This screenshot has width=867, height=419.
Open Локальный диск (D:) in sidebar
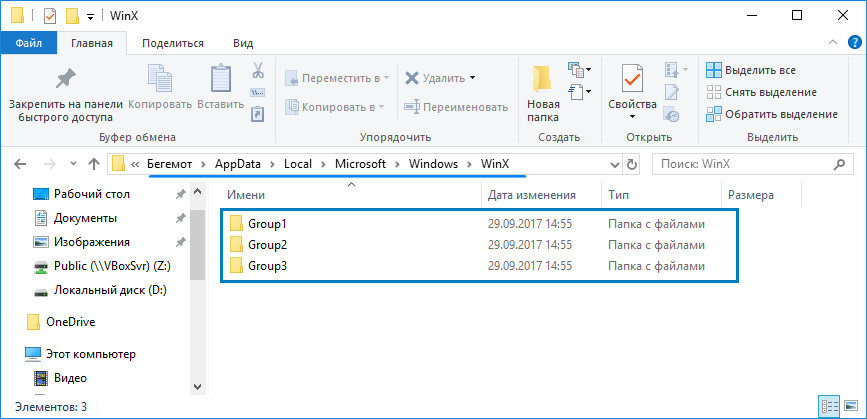110,290
